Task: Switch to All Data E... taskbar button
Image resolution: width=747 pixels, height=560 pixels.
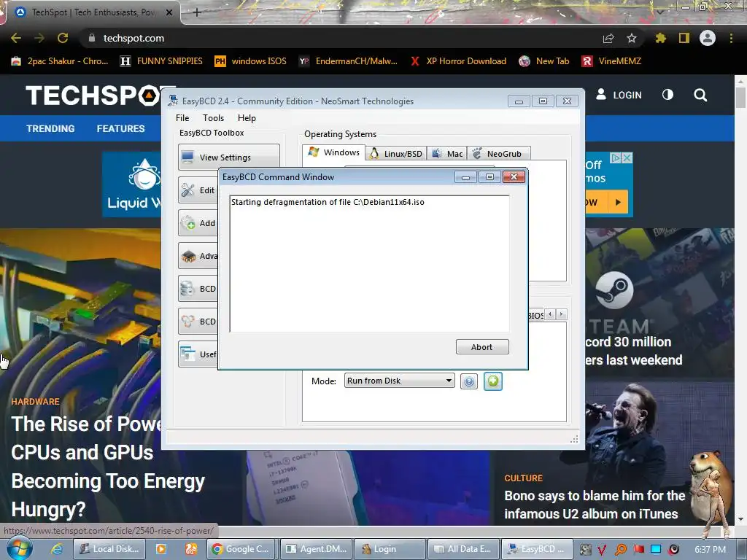Action: (x=463, y=549)
